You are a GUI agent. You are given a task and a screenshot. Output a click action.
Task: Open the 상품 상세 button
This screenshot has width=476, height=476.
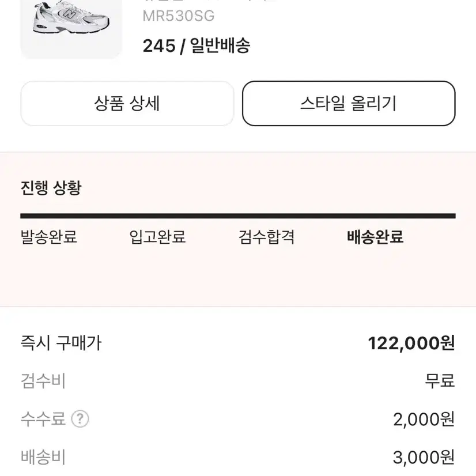(x=127, y=103)
